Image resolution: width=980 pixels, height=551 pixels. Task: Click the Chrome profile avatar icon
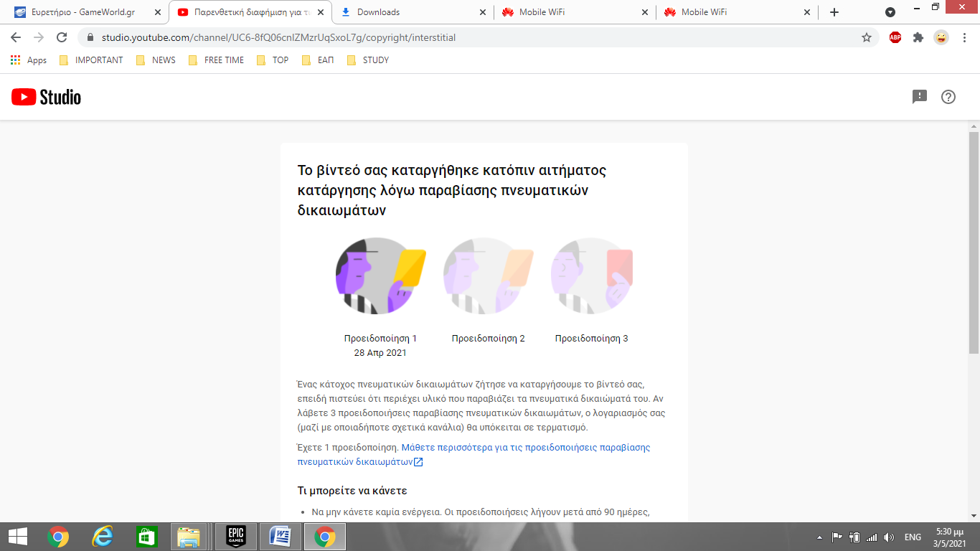(941, 37)
